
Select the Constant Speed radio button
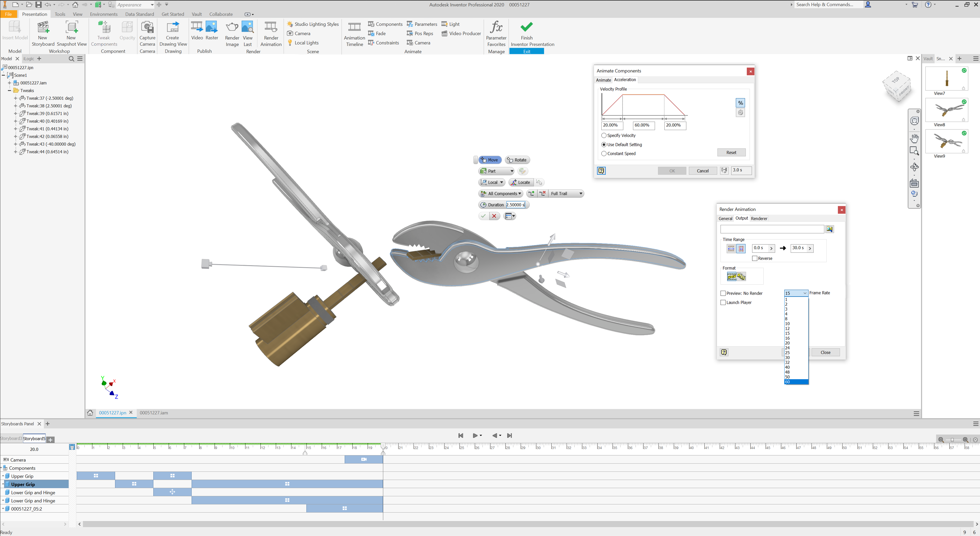coord(604,154)
